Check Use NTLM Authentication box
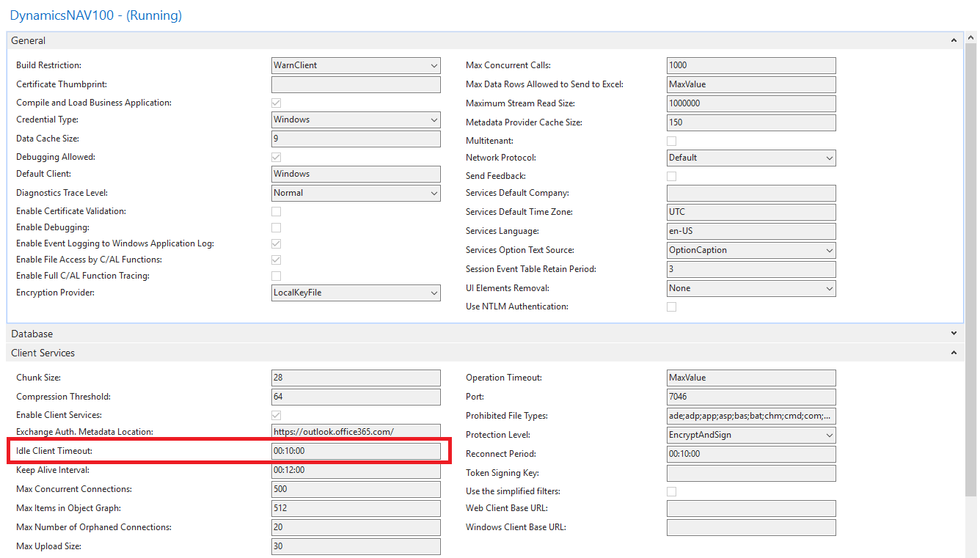 [x=671, y=306]
